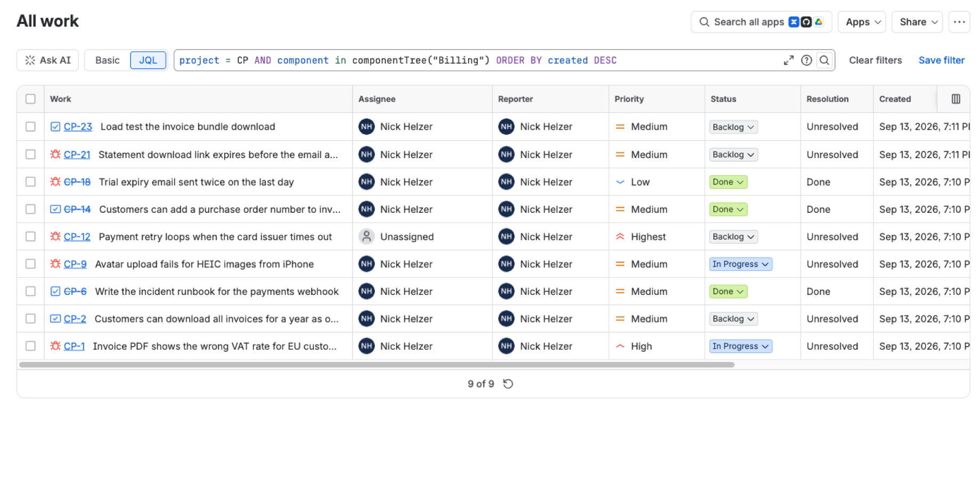Open the column configuration icon
The height and width of the screenshot is (479, 980).
(x=956, y=99)
